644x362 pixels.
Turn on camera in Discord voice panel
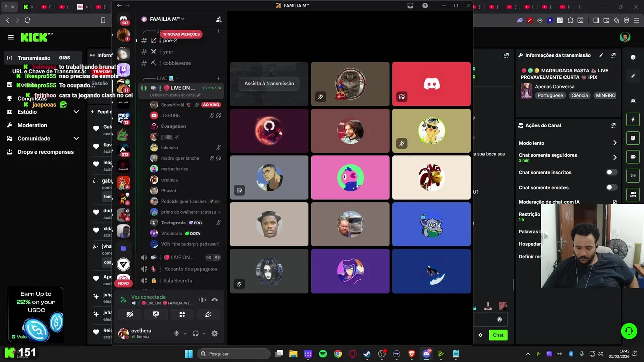(130, 314)
